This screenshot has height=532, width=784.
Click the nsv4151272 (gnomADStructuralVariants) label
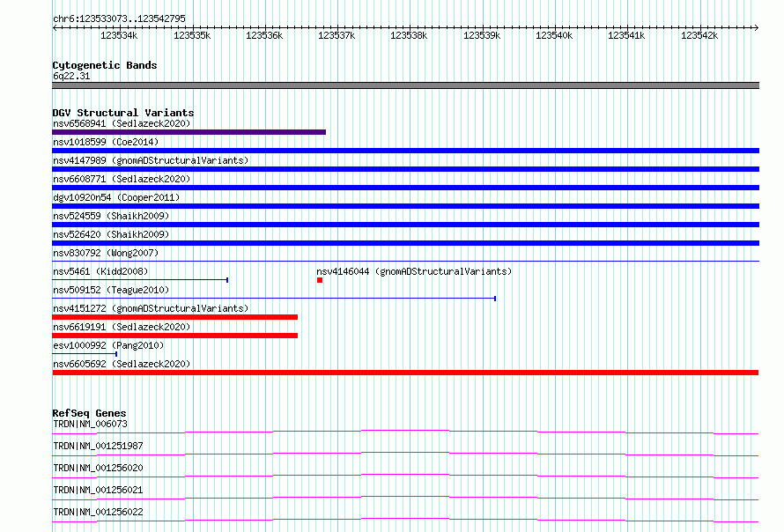coord(151,308)
